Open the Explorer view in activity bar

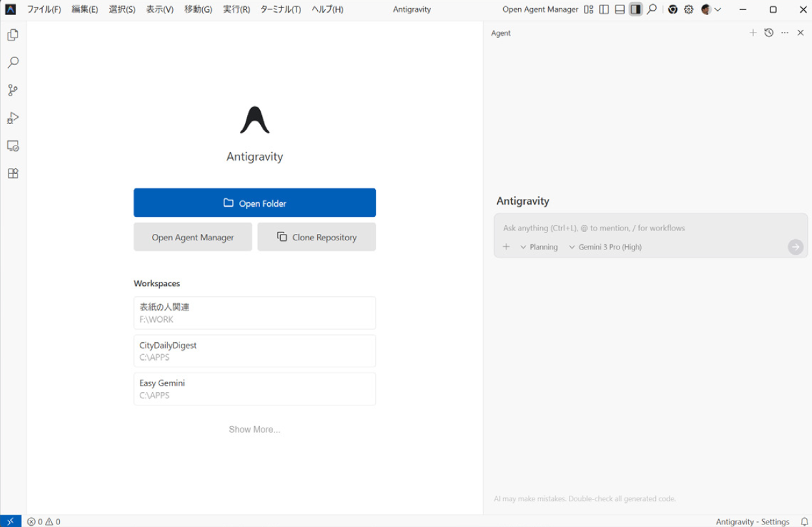tap(13, 35)
